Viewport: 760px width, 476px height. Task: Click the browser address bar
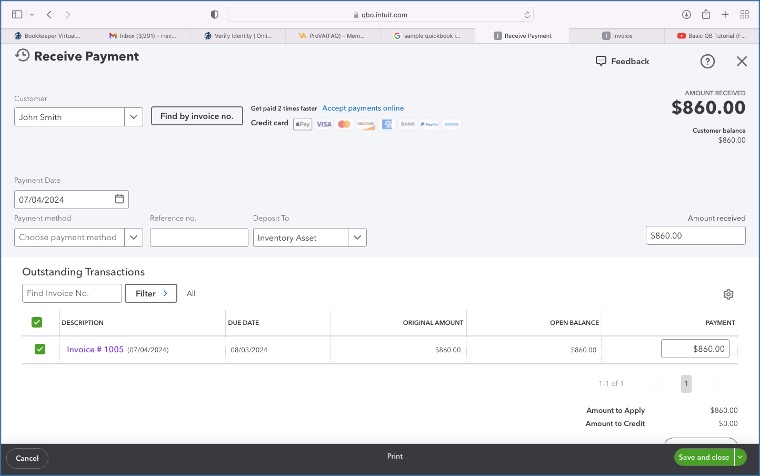coord(380,15)
